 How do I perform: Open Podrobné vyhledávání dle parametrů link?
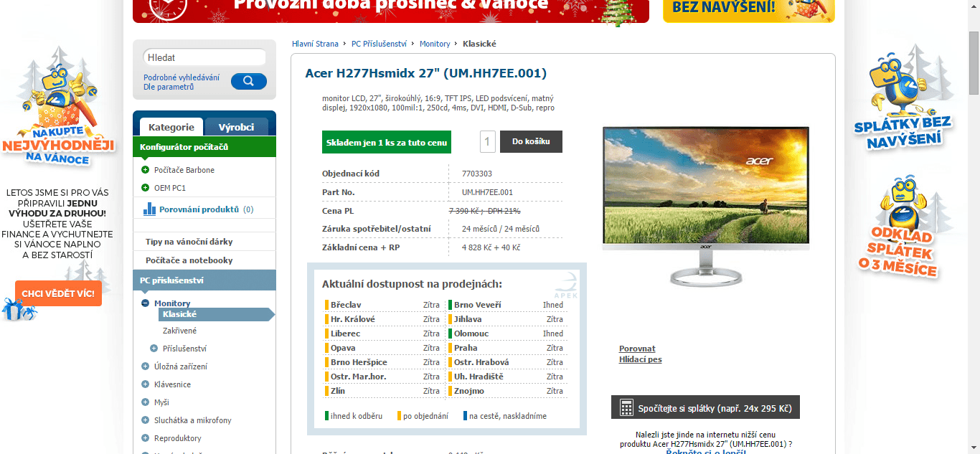click(x=182, y=82)
